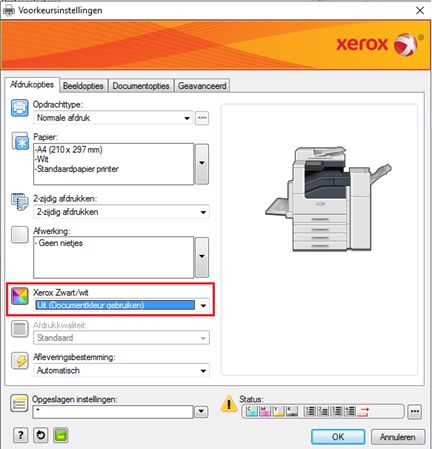
Task: Click the Annuleren button
Action: click(x=398, y=437)
